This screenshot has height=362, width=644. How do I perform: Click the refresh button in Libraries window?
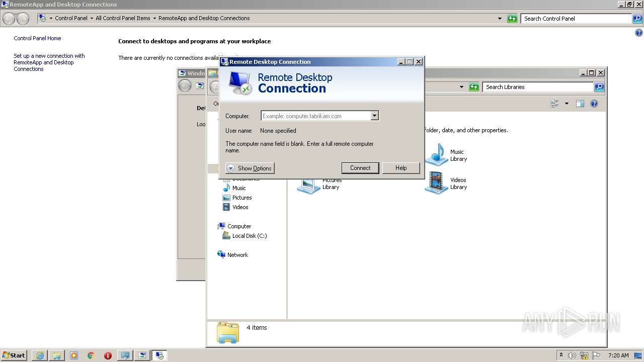(x=474, y=87)
